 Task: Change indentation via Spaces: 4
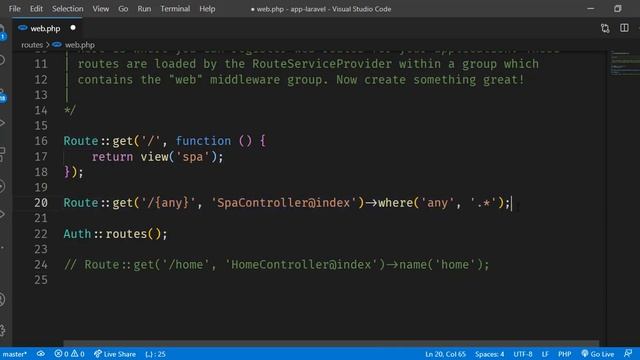click(x=489, y=354)
